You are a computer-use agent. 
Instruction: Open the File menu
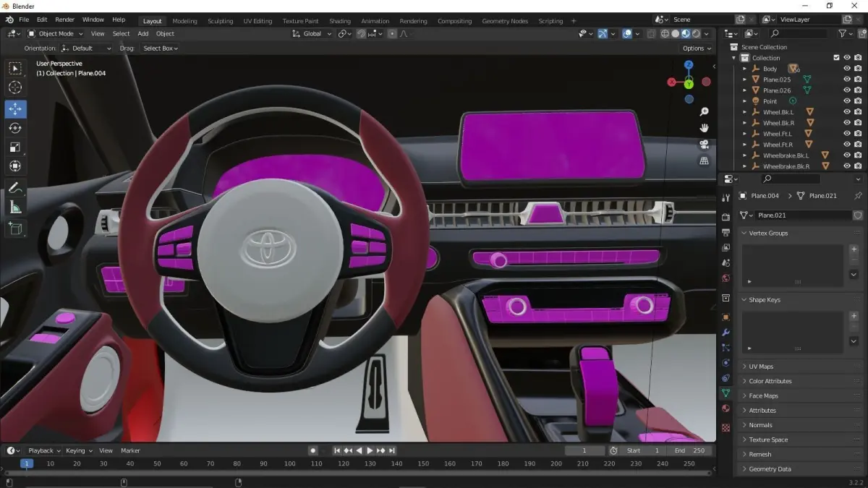(x=24, y=20)
